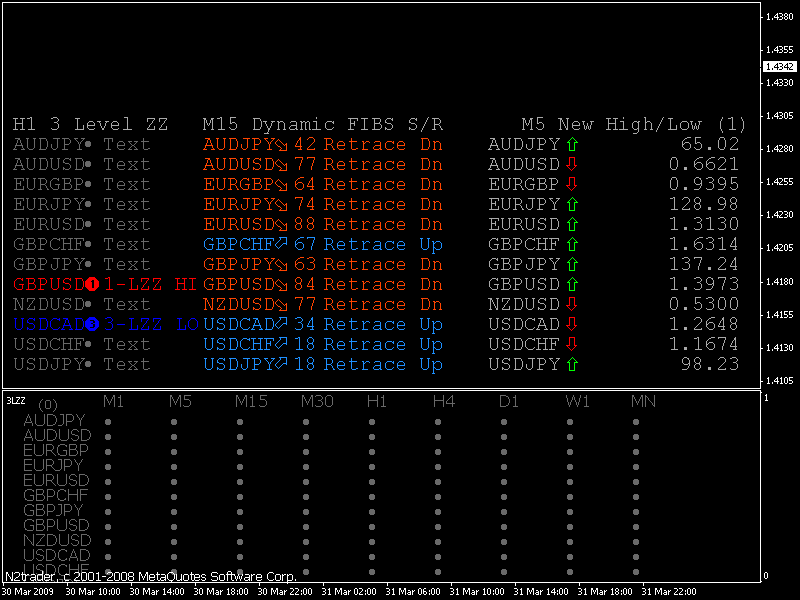Click the retrace up arrow after blue GBPCHF
Screen dimensions: 800x600
pyautogui.click(x=283, y=244)
